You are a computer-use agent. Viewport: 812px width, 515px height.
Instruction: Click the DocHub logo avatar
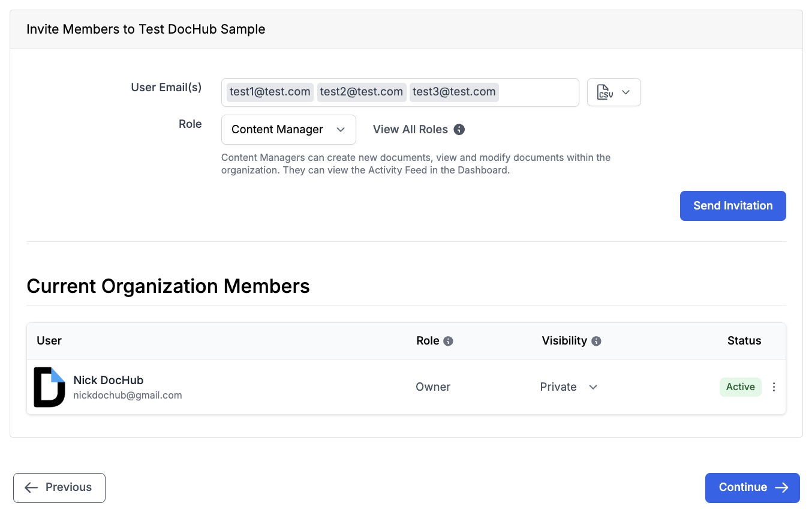(x=49, y=387)
